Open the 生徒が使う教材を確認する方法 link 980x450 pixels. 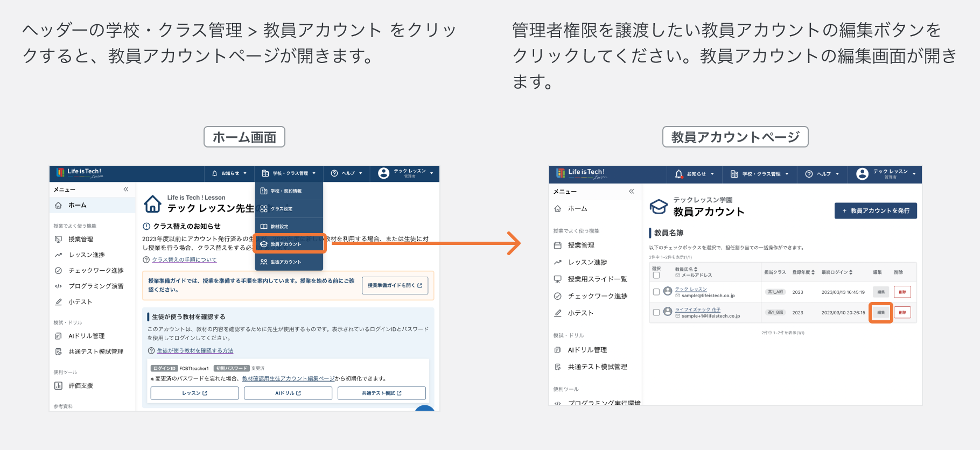pyautogui.click(x=195, y=350)
